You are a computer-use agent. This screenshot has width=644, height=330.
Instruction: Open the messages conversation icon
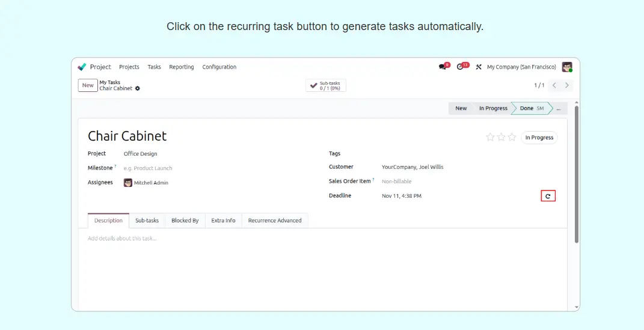[x=443, y=67]
